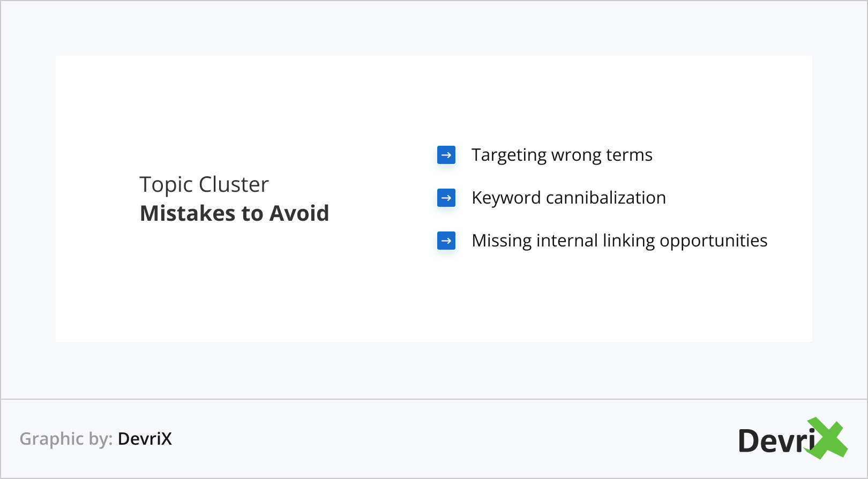Click the arrow icon beside Targeting wrong terms

[446, 155]
